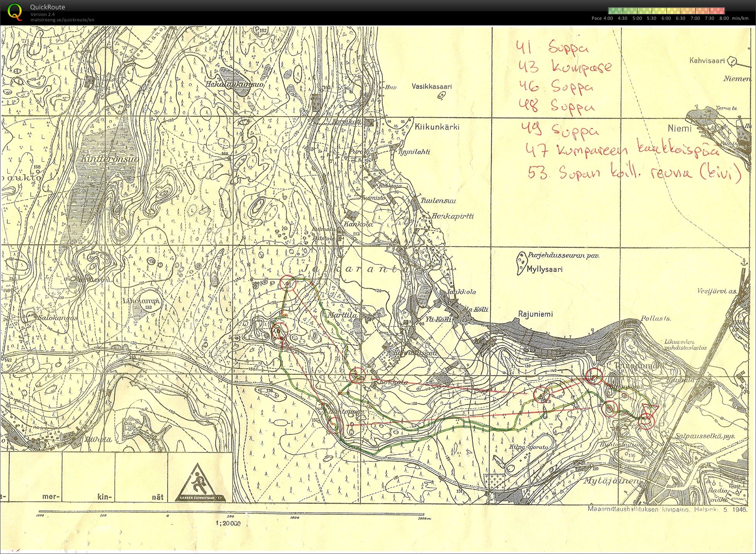Viewport: 756px width, 554px height.
Task: Click the QuickRoute title text
Action: [x=48, y=7]
